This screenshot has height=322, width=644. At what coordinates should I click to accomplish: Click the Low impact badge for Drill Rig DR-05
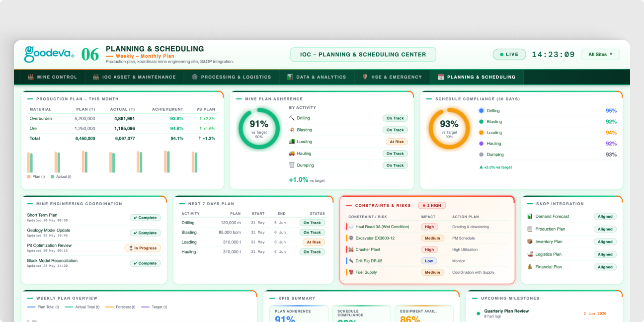tap(429, 261)
